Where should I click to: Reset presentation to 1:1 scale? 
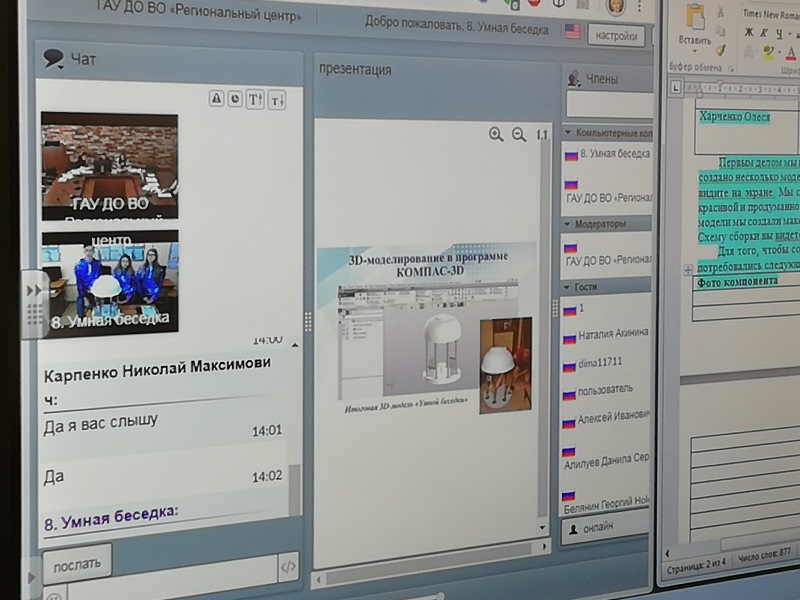click(x=542, y=135)
